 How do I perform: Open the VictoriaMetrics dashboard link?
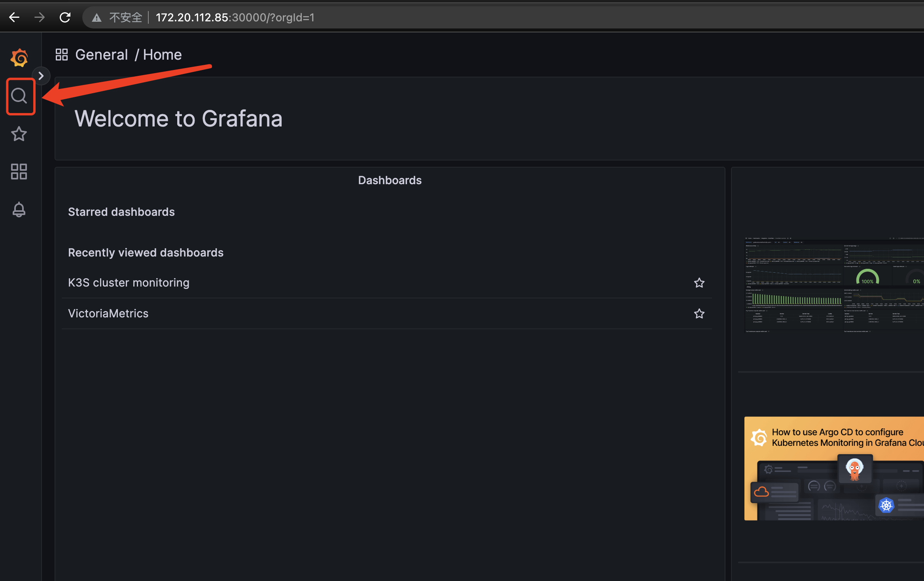108,313
